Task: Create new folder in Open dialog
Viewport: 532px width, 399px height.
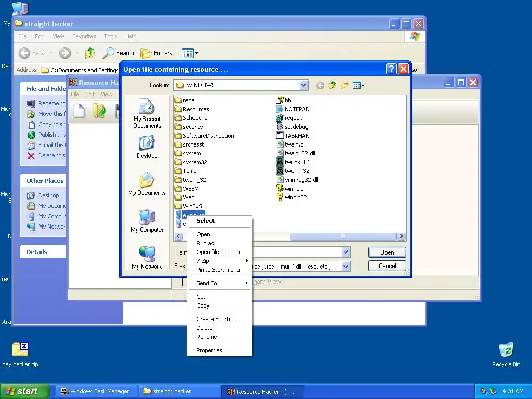Action: [344, 85]
